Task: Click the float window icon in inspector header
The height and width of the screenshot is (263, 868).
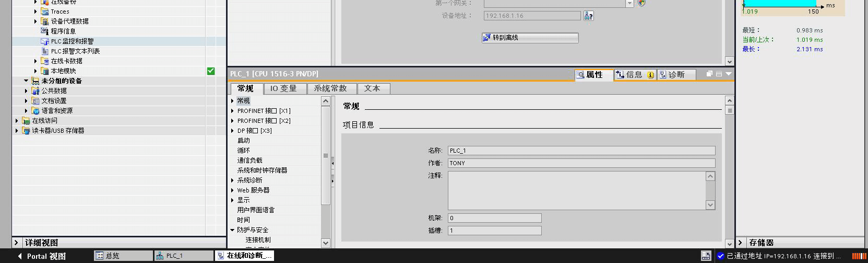Action: point(709,74)
